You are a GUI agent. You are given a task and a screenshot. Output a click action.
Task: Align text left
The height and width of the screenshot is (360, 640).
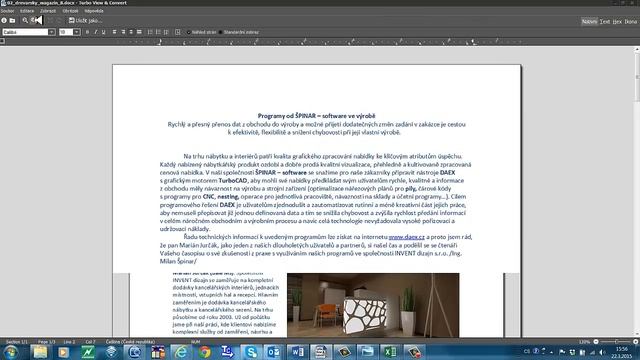pyautogui.click(x=114, y=32)
